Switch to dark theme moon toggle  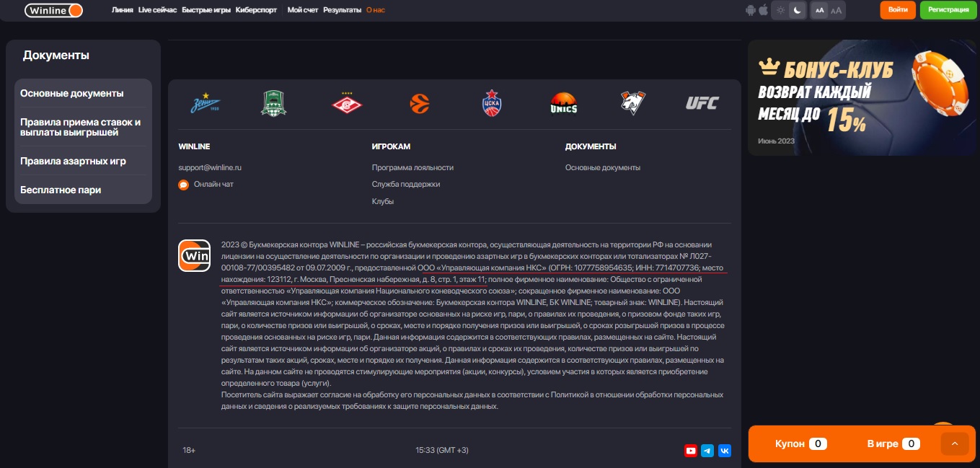(x=798, y=10)
